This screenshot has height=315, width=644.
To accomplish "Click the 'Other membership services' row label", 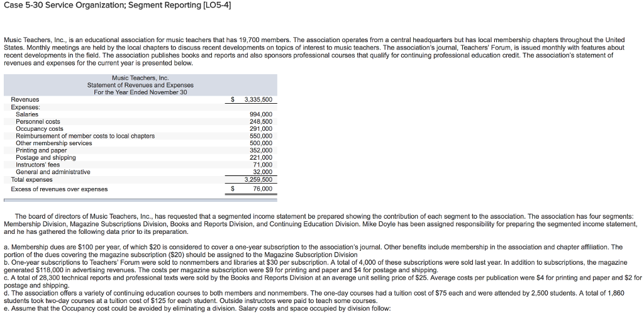I will [54, 143].
